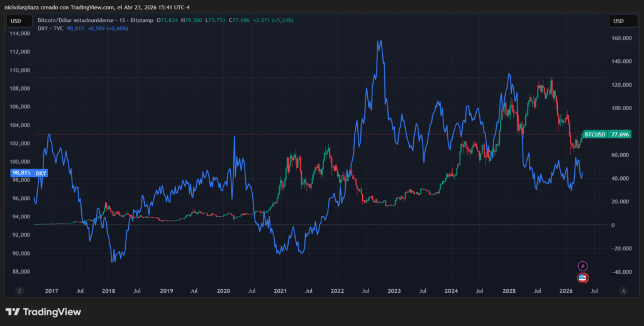Click the O73.834 open value
The width and height of the screenshot is (644, 326).
167,20
